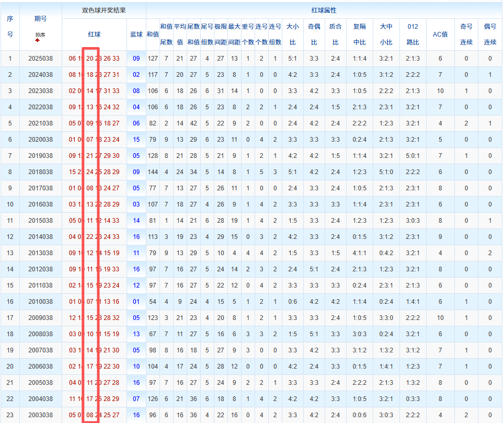Click issue number 2020038
Viewport: 504px width, 423px height.
tap(40, 140)
